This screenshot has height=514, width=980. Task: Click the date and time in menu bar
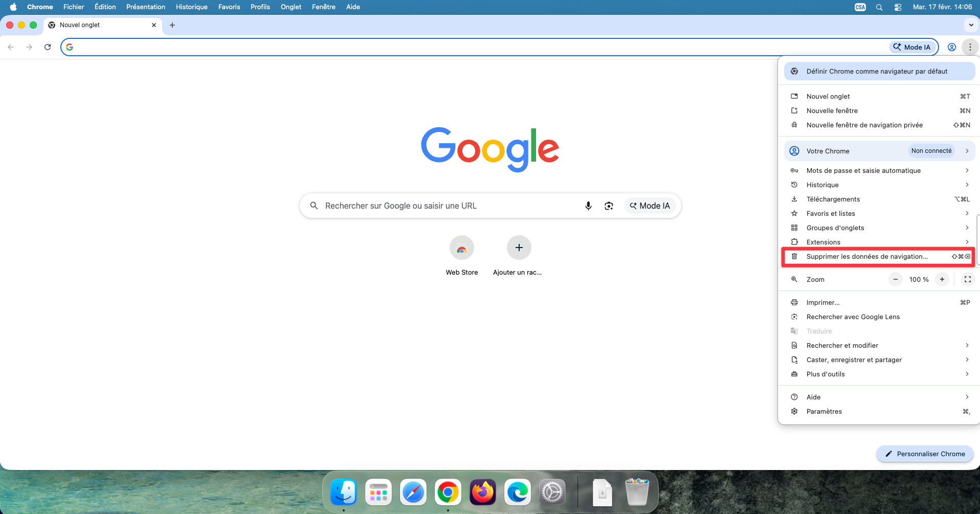click(x=942, y=7)
